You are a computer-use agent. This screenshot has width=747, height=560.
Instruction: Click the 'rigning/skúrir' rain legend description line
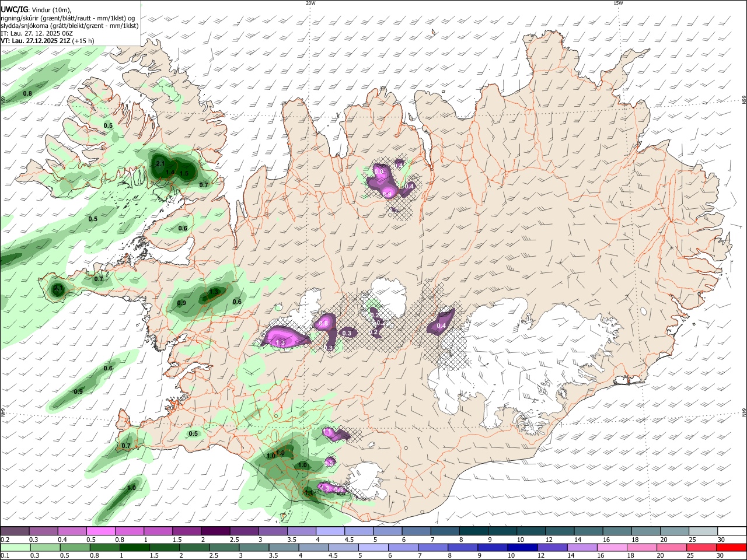click(x=68, y=18)
